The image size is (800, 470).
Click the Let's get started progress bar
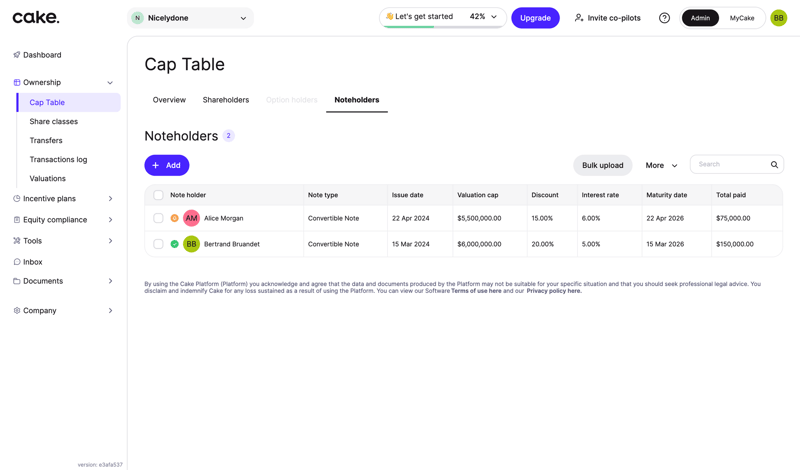(441, 17)
